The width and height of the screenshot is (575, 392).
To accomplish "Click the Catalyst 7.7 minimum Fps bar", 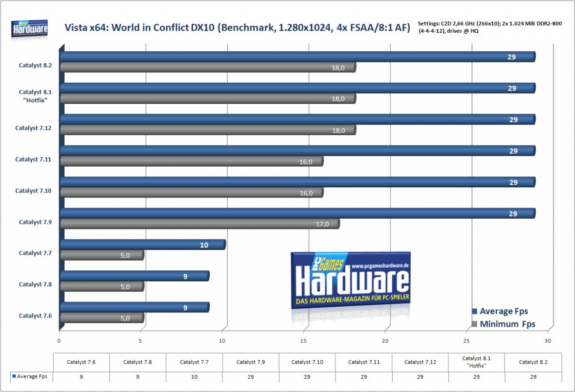I will [x=102, y=255].
